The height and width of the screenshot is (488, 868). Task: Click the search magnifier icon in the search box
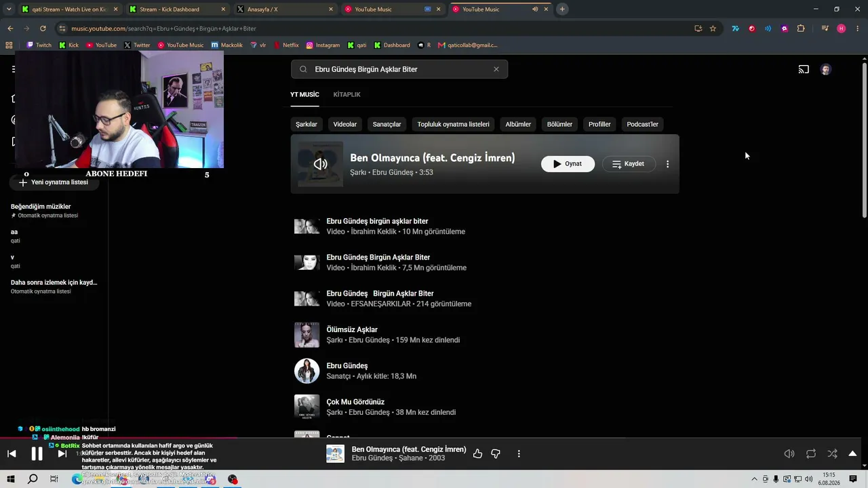303,69
